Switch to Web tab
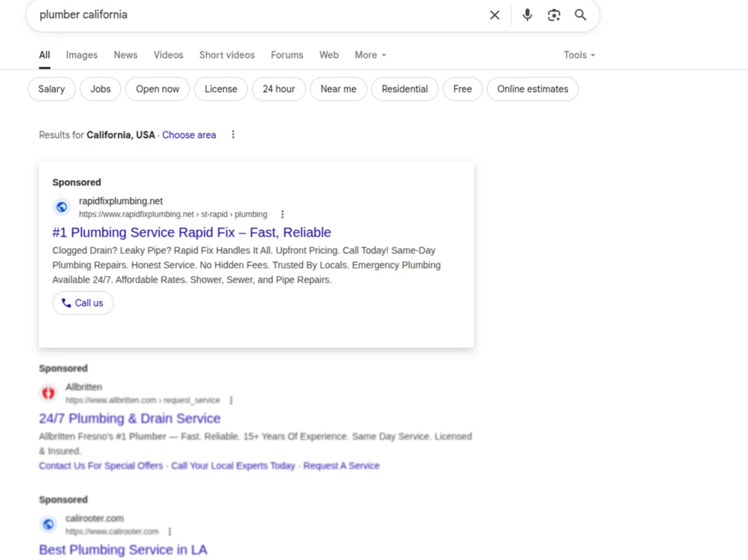The image size is (748, 560). (x=329, y=55)
